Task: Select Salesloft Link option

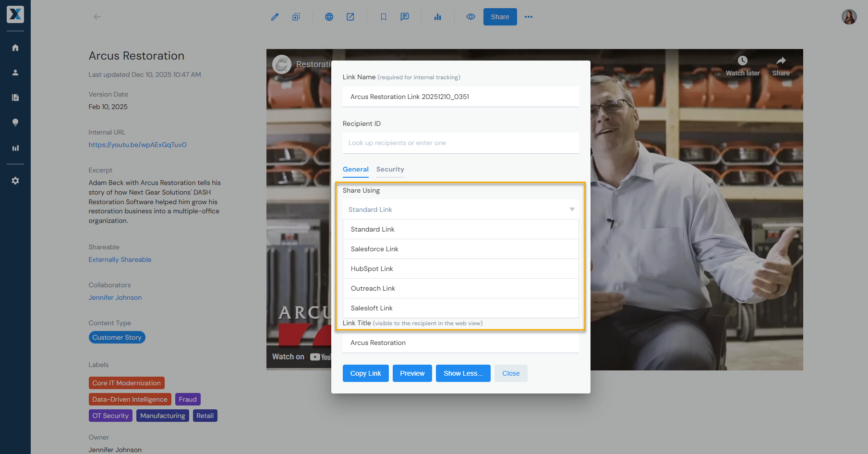Action: point(461,308)
